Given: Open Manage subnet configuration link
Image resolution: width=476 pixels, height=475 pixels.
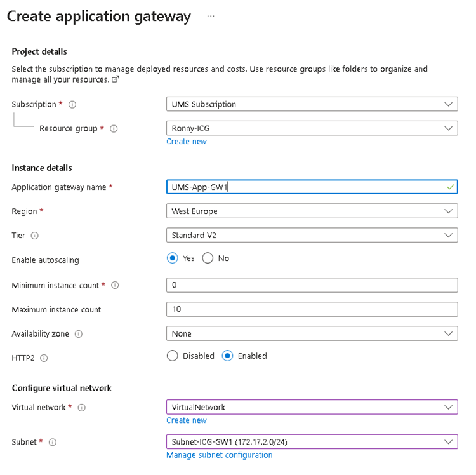Looking at the screenshot, I should pos(219,455).
